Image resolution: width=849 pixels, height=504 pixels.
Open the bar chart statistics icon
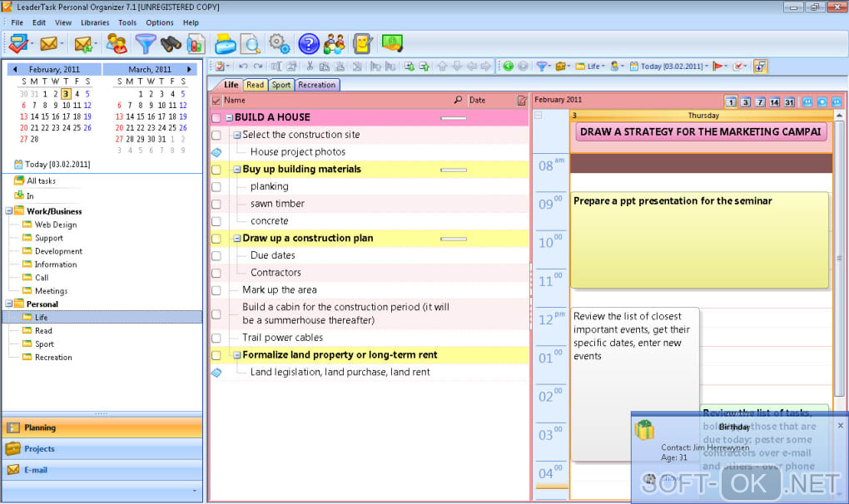coord(196,44)
